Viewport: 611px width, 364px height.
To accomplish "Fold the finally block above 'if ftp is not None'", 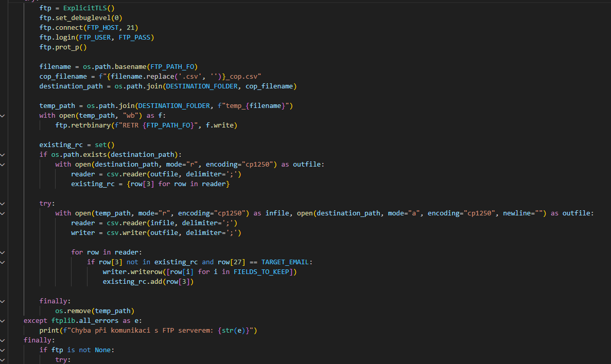I will coord(3,340).
